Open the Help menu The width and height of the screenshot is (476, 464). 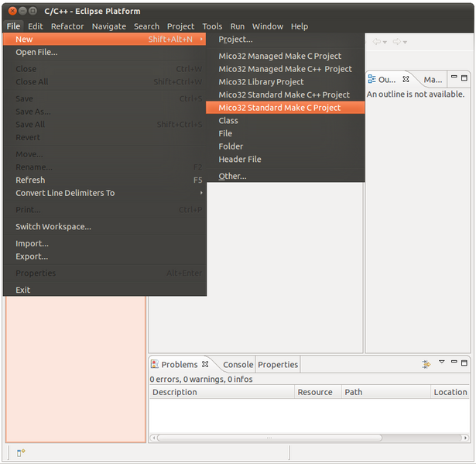300,26
